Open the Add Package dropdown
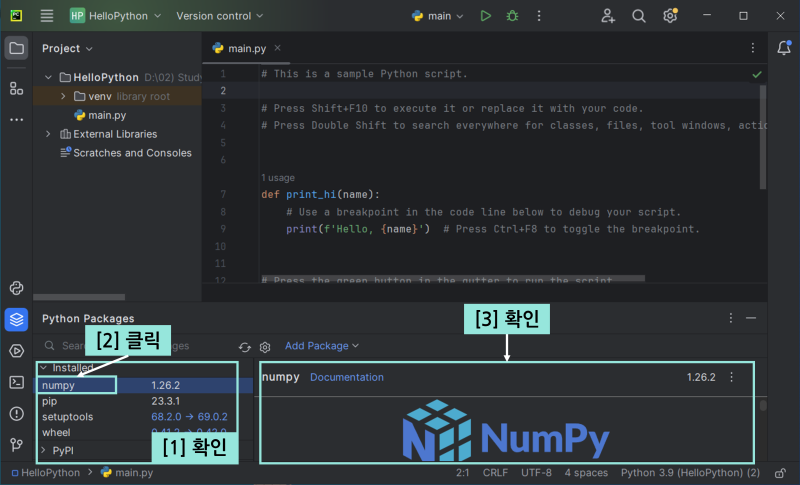The height and width of the screenshot is (485, 800). [321, 346]
